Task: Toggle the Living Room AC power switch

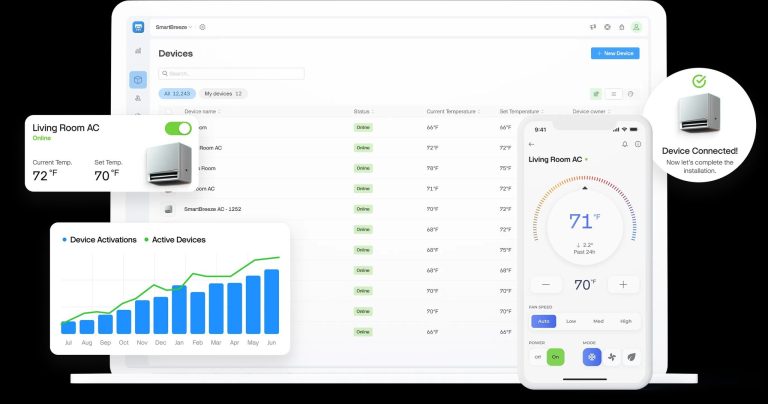Action: point(178,128)
